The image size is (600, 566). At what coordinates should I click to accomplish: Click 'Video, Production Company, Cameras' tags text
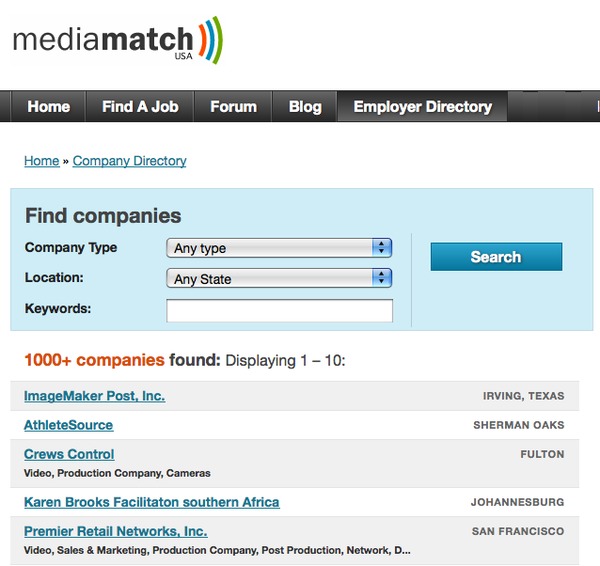point(117,473)
